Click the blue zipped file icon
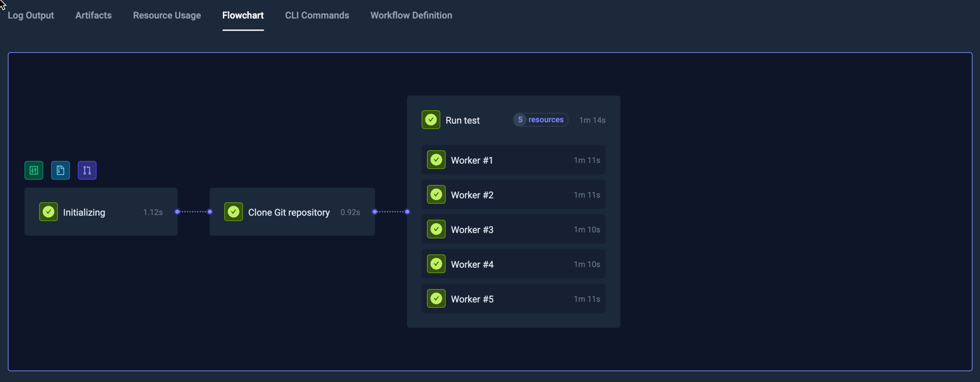 pyautogui.click(x=61, y=170)
